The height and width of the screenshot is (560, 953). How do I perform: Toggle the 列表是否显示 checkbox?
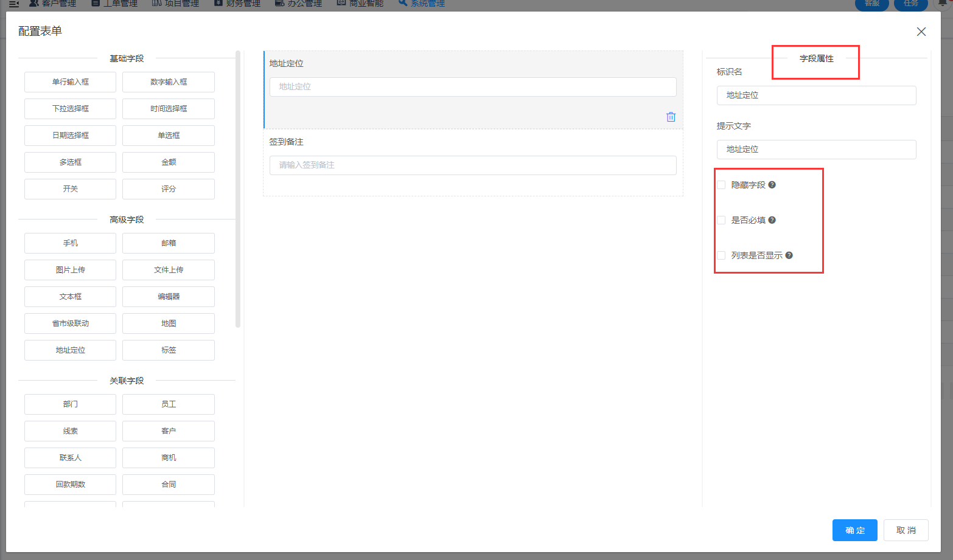[721, 255]
